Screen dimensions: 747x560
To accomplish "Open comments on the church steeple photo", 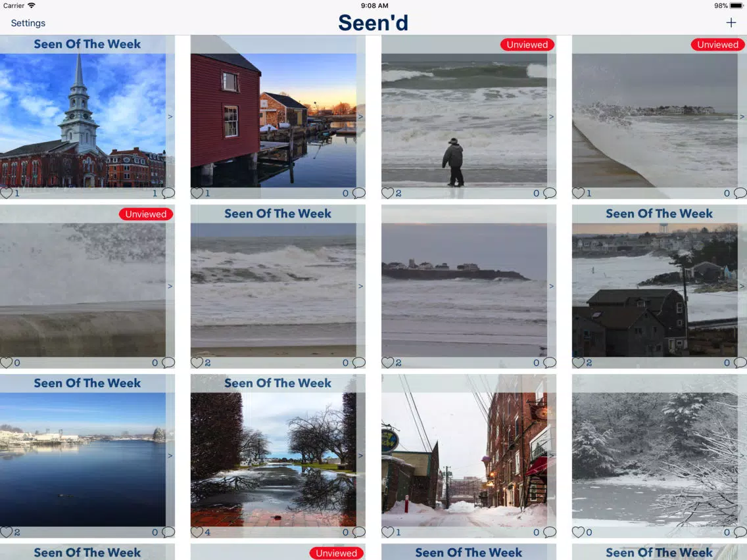I will pos(168,193).
